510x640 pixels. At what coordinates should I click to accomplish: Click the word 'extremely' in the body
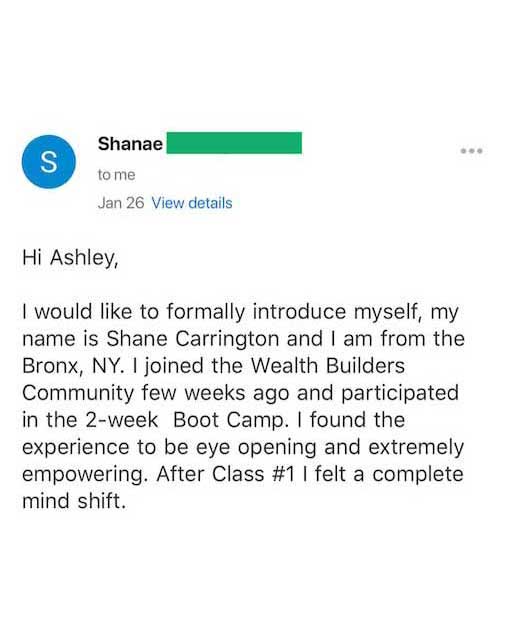416,448
